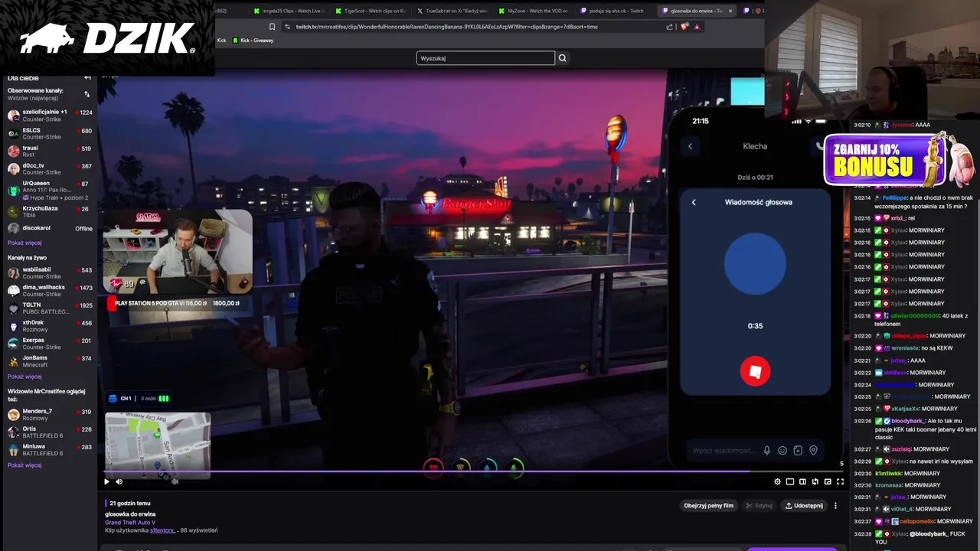This screenshot has width=980, height=551.
Task: Open the emoji picker in phone chat
Action: (782, 451)
